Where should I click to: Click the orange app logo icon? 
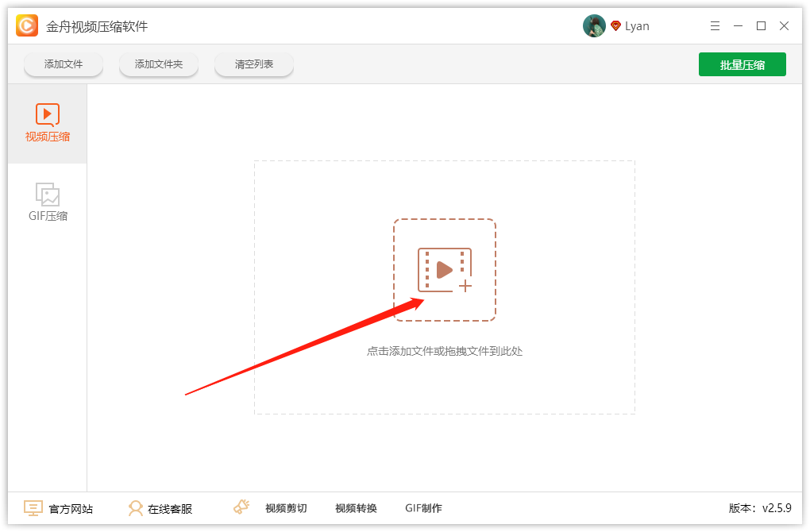click(27, 25)
